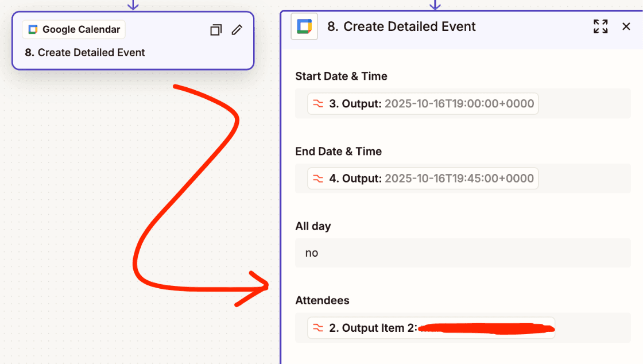Select the pencil edit icon on the step card
The height and width of the screenshot is (364, 643).
pyautogui.click(x=237, y=29)
